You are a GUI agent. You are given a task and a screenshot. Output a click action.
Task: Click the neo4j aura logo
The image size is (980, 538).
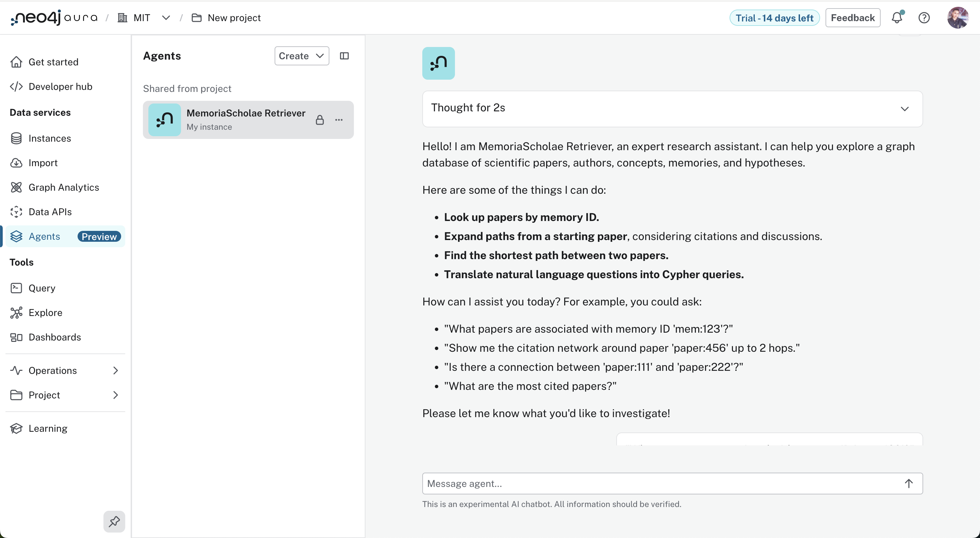[54, 18]
